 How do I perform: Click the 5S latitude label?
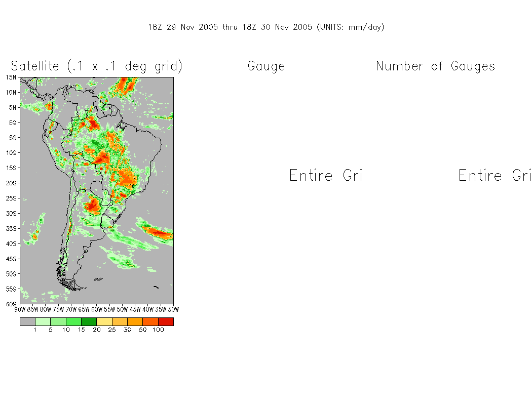[13, 138]
